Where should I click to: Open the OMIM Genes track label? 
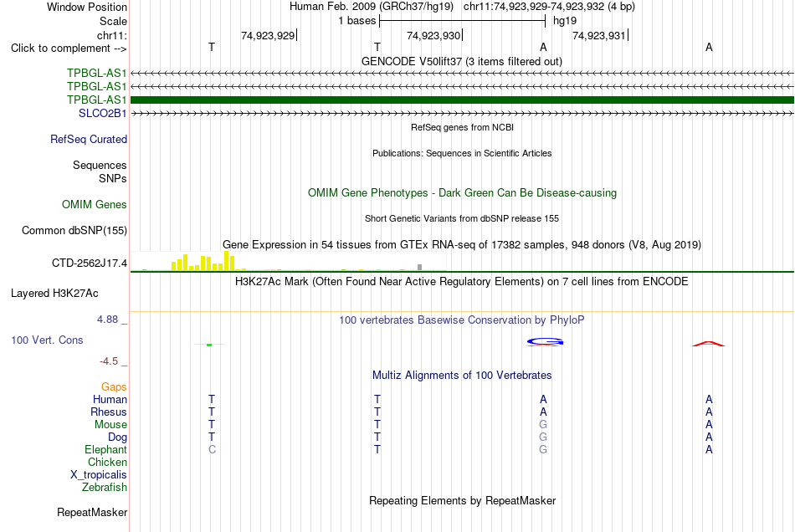pyautogui.click(x=95, y=205)
